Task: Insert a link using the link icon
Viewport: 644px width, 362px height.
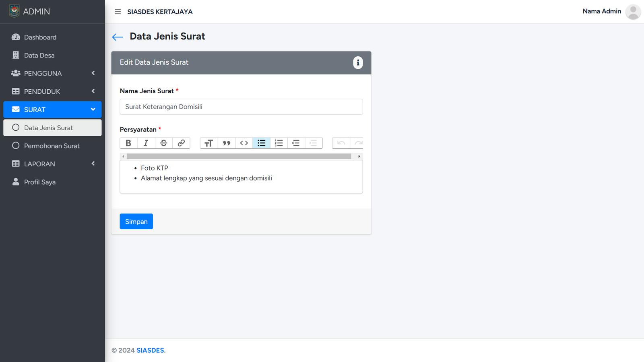Action: coord(181,143)
